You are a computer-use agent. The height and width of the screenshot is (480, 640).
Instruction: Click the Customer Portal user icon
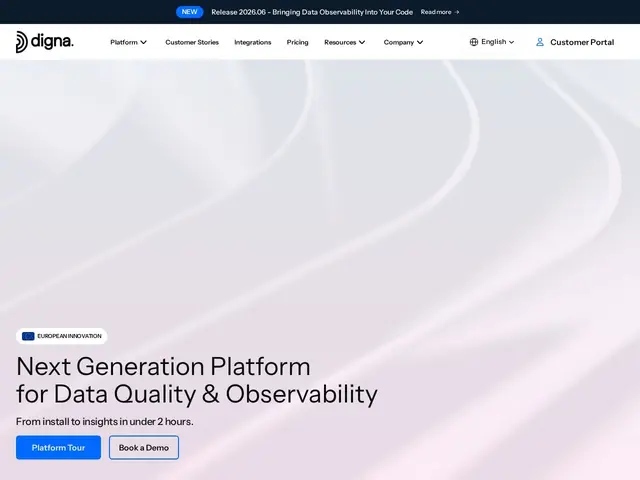point(540,42)
